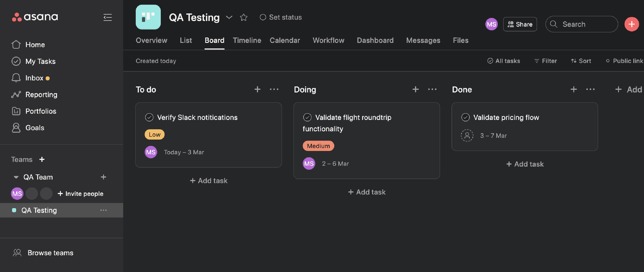Select the Low priority tag on Slack task
The image size is (644, 272).
(x=155, y=134)
